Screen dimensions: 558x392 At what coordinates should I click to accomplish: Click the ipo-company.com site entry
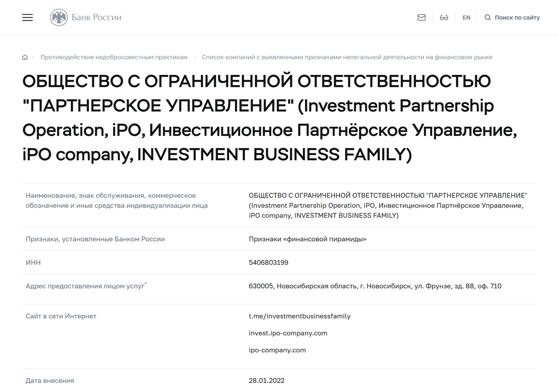pyautogui.click(x=277, y=350)
